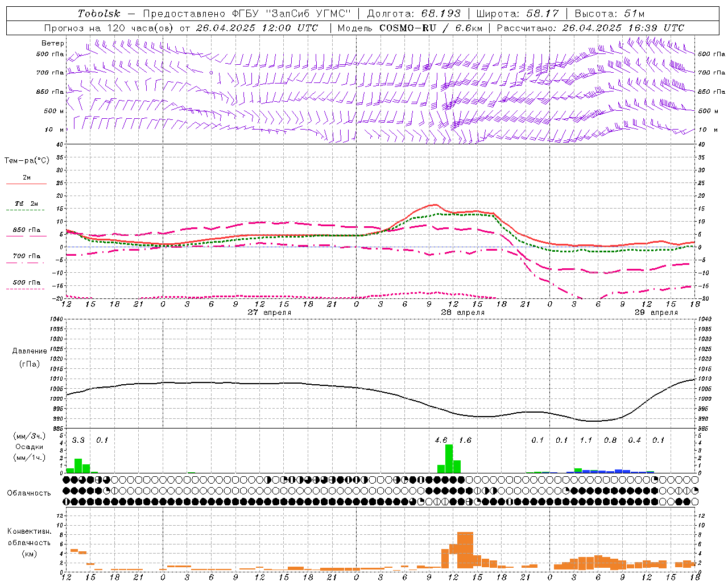Viewport: 728px width, 582px height.
Task: Click the '(км)' convective cloud unit label
Action: (30, 554)
